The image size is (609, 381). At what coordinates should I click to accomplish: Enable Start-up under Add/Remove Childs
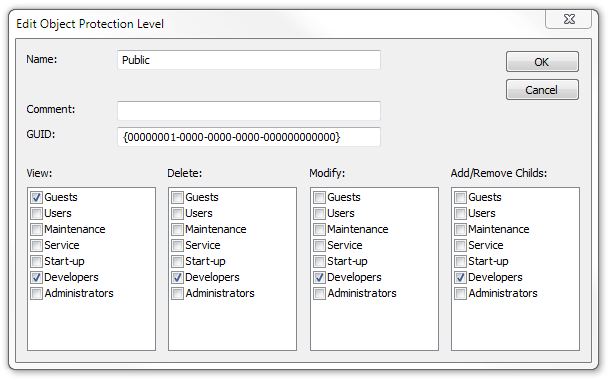point(461,261)
